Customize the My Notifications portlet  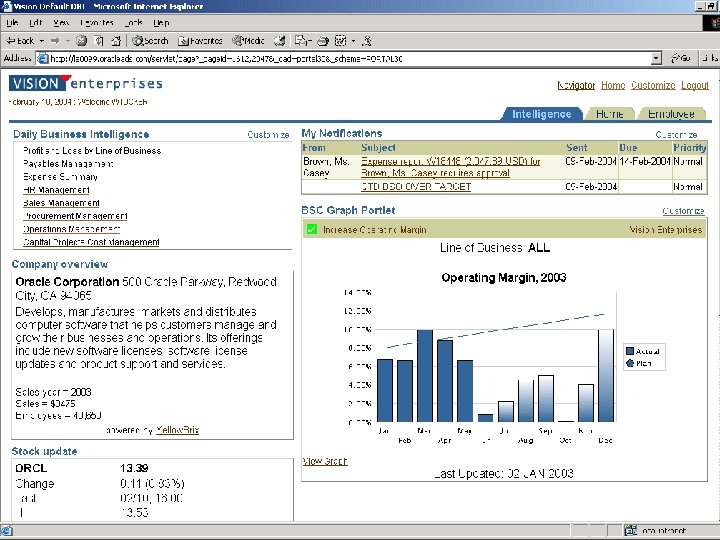click(x=676, y=135)
